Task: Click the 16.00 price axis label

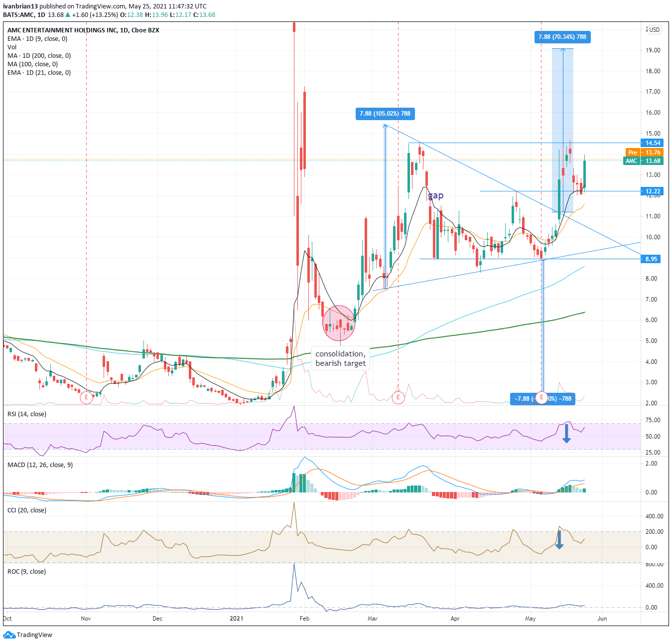Action: pos(653,113)
